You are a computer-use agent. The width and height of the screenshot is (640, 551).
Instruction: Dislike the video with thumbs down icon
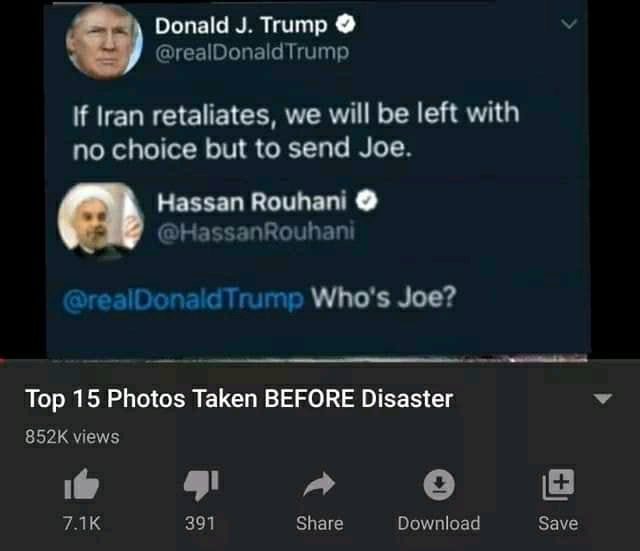pos(201,485)
